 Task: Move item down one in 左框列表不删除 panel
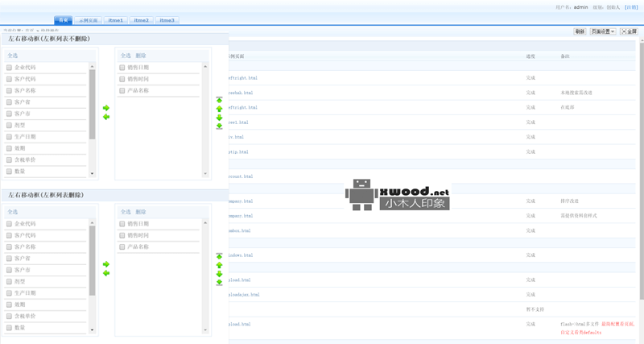point(219,118)
